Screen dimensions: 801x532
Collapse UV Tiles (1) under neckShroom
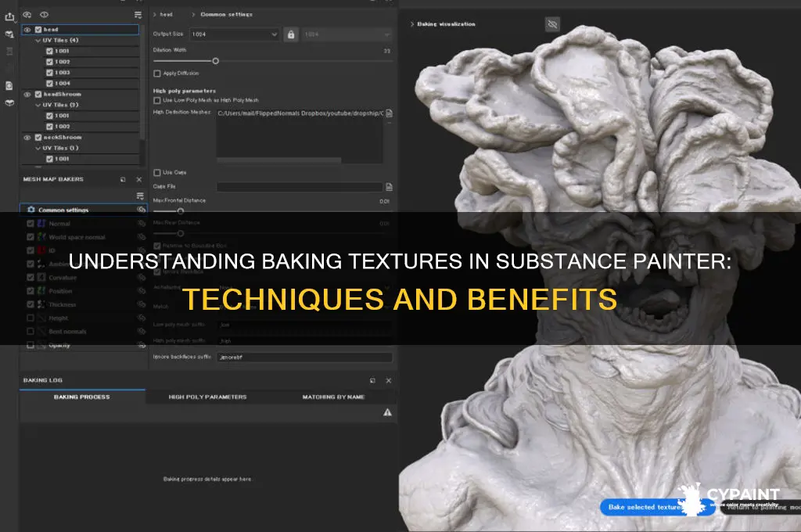pos(38,148)
